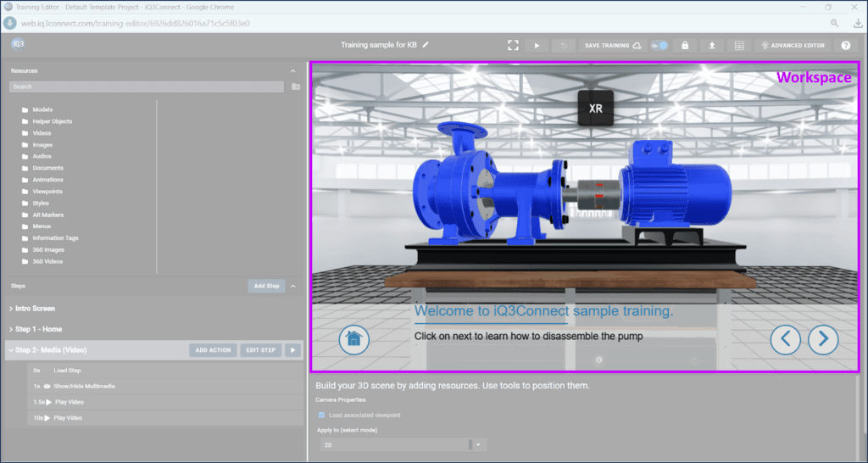Select the Viewpoints resource folder
Screen dimensions: 868x463
(47, 192)
